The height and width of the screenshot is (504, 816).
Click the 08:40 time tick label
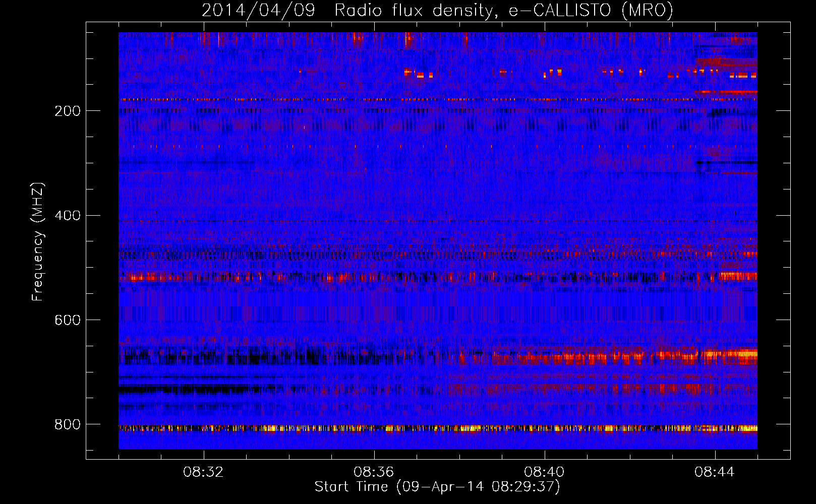coord(544,472)
